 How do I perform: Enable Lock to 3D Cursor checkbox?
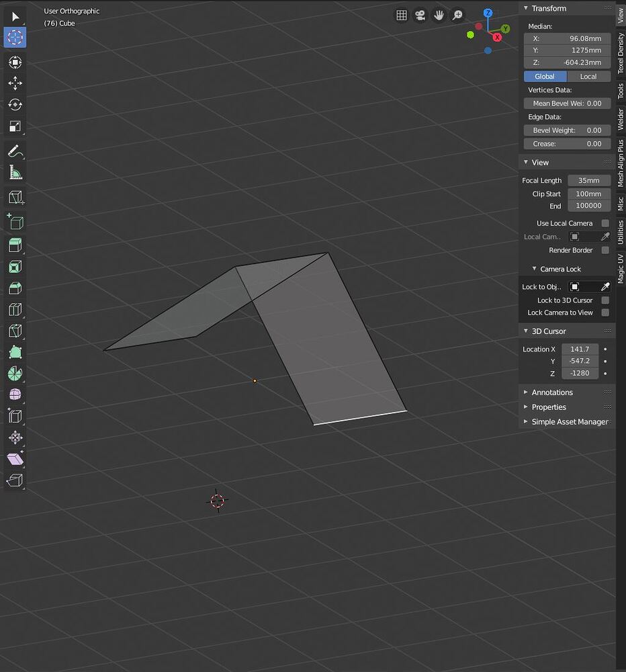coord(605,300)
